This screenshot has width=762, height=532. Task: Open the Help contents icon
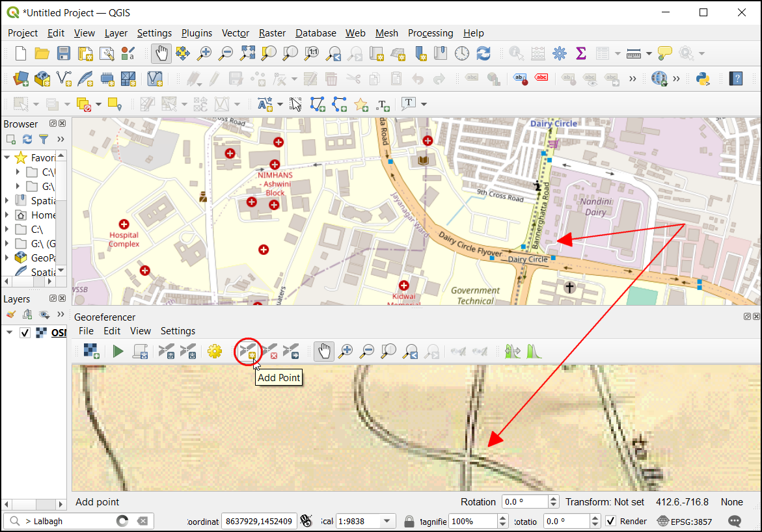coord(736,78)
